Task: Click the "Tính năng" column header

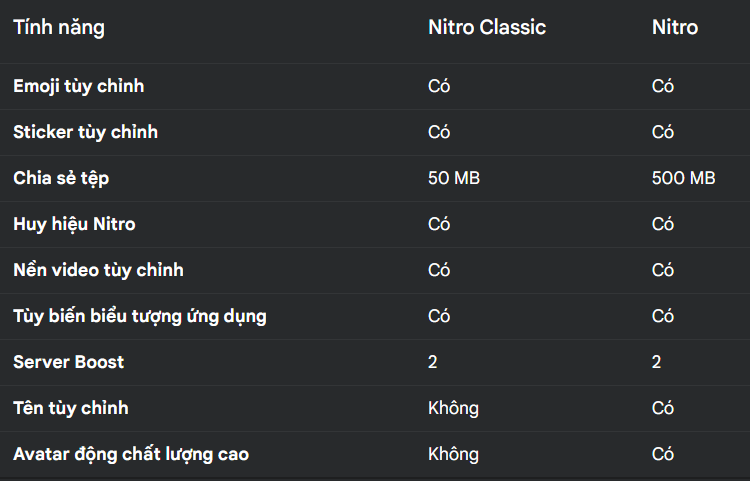Action: pyautogui.click(x=58, y=28)
